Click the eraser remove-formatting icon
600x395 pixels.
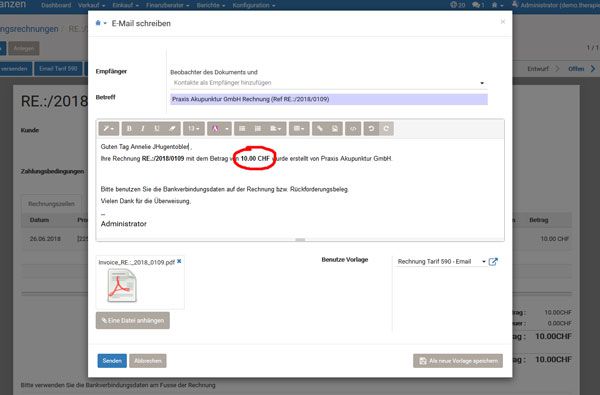click(172, 129)
